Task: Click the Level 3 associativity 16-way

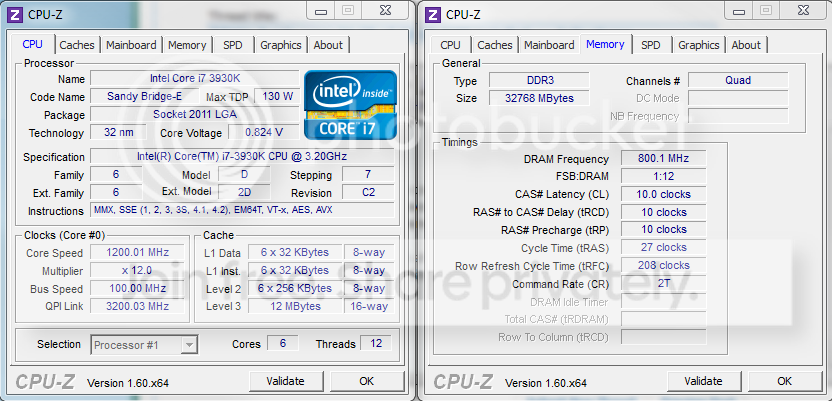Action: point(369,306)
